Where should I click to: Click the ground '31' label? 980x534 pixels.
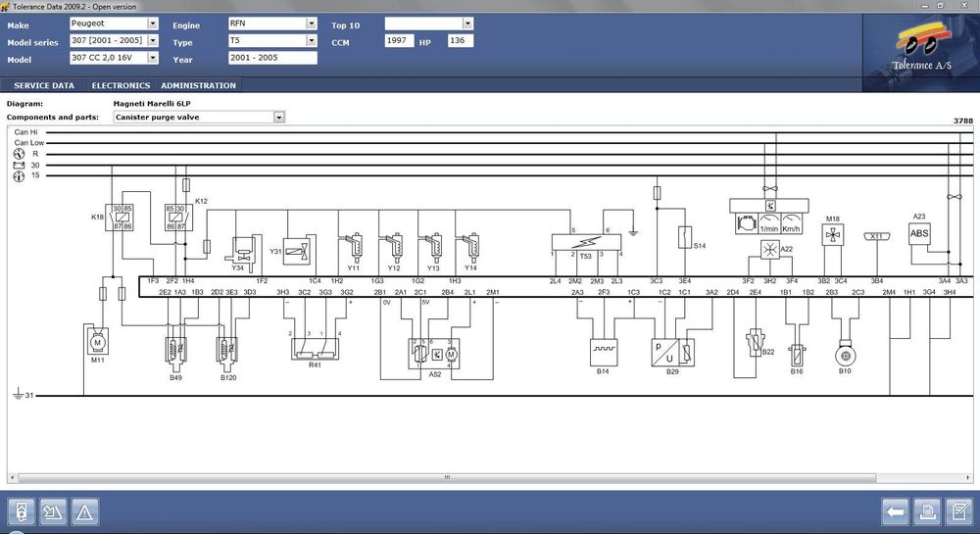pos(29,395)
